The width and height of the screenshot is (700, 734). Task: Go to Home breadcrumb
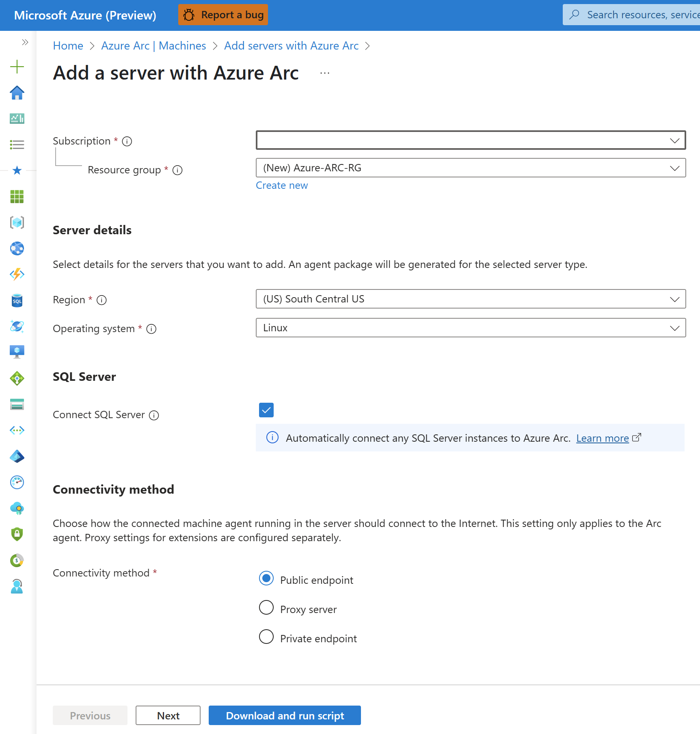click(x=68, y=46)
